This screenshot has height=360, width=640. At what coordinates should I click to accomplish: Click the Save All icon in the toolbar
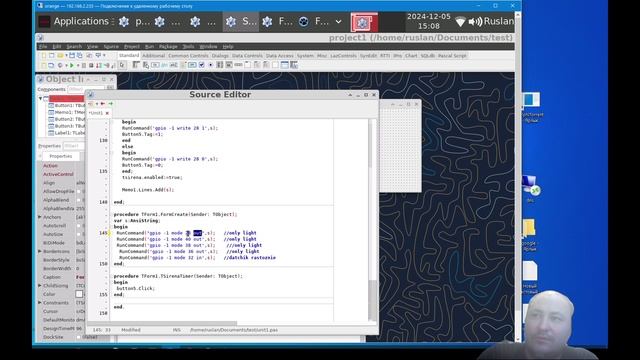tap(80, 56)
